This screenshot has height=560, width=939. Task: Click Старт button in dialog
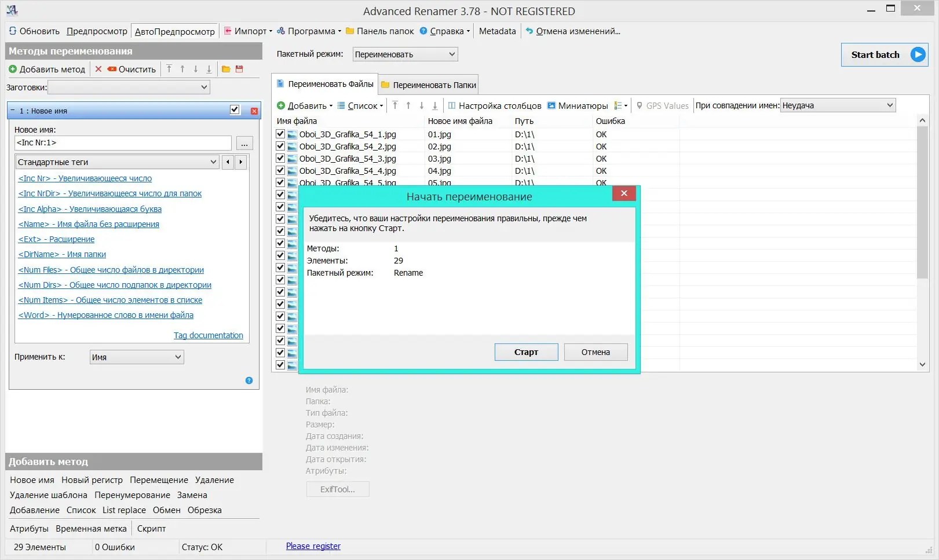(x=526, y=352)
